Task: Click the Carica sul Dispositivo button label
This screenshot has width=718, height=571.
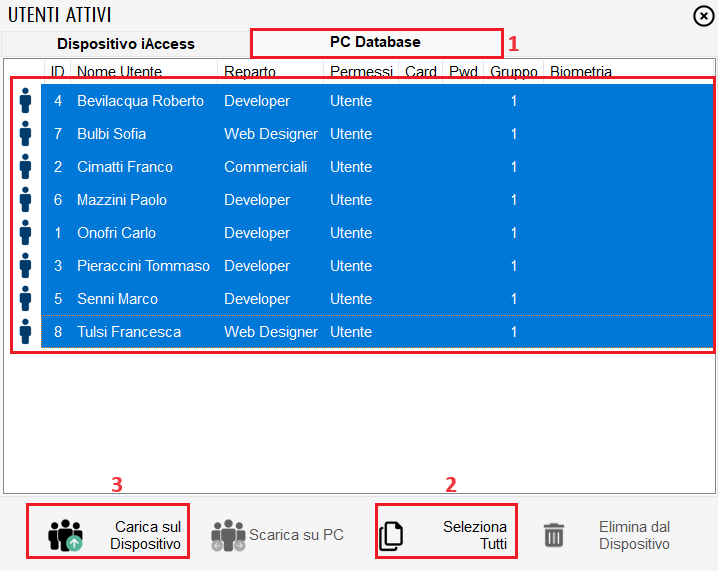Action: (146, 535)
